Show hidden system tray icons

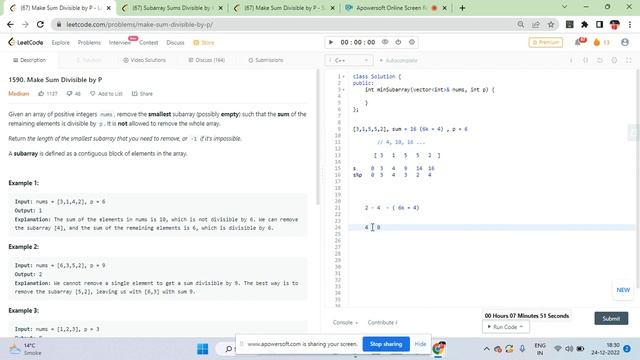point(486,349)
